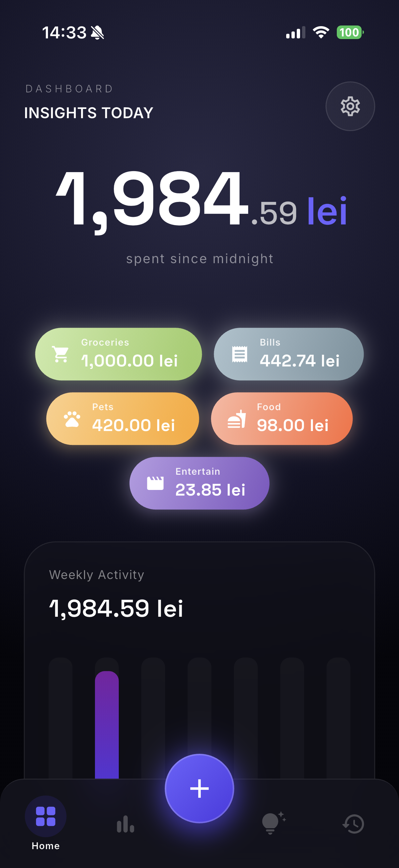Select the purple bar in weekly chart
399x868 pixels.
pos(107,724)
